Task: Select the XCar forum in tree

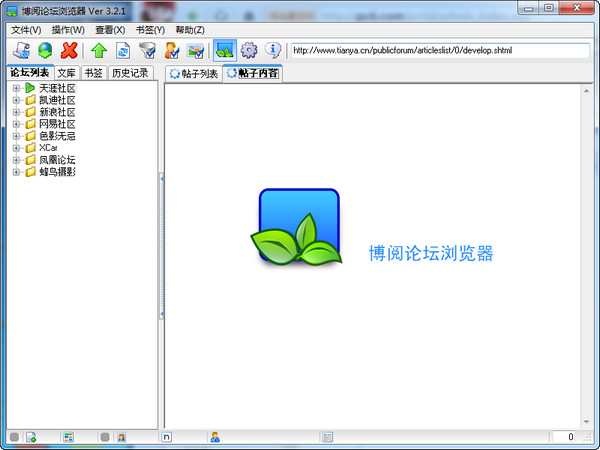Action: coord(48,148)
